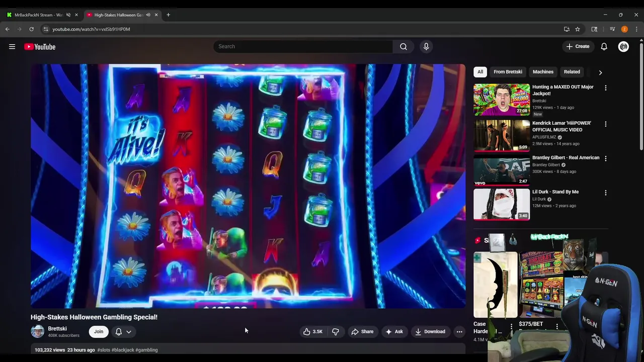
Task: Show more filter chips with right arrow
Action: [600, 72]
